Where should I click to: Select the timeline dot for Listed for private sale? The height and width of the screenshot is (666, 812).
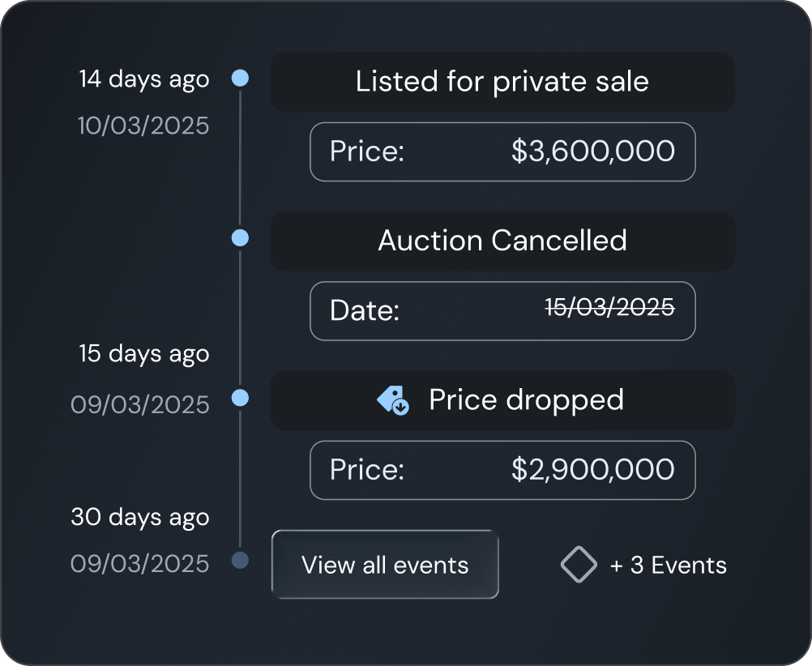point(240,77)
